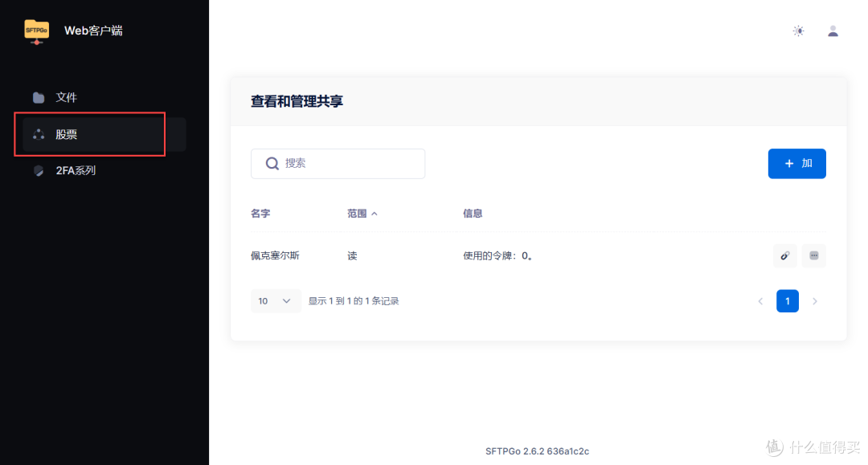Click the Web客户端 title text
Viewport: 868px width, 465px height.
coord(93,31)
